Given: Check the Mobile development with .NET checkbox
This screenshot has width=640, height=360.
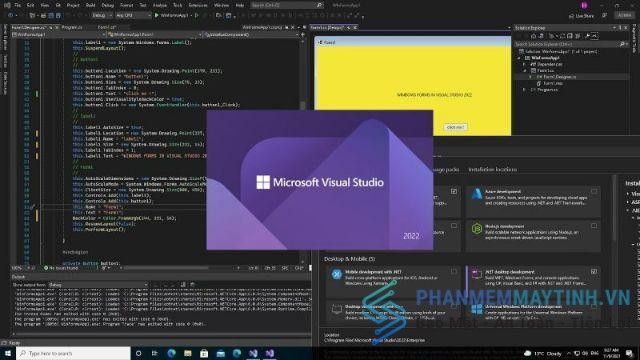Looking at the screenshot, I should click(x=454, y=271).
